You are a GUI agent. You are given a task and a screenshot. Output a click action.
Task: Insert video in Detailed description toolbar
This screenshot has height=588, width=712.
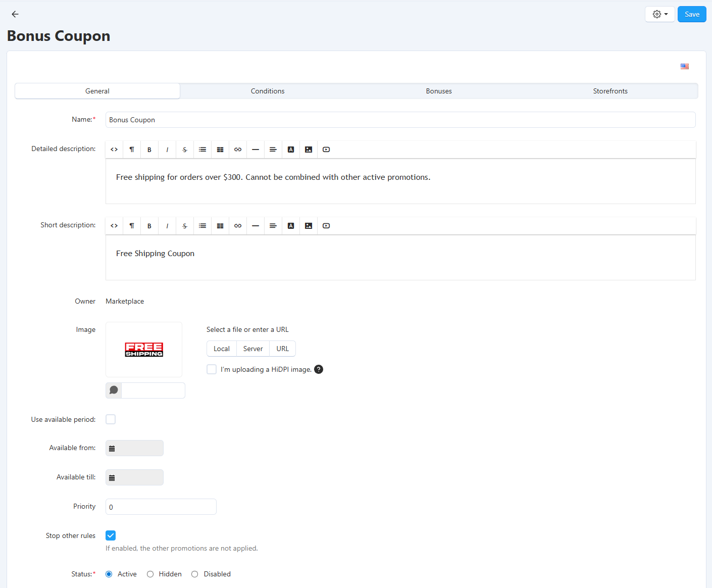pyautogui.click(x=326, y=150)
